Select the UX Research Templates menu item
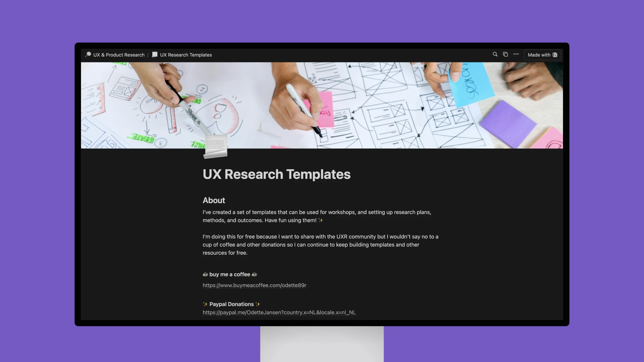This screenshot has width=644, height=362. click(x=182, y=55)
